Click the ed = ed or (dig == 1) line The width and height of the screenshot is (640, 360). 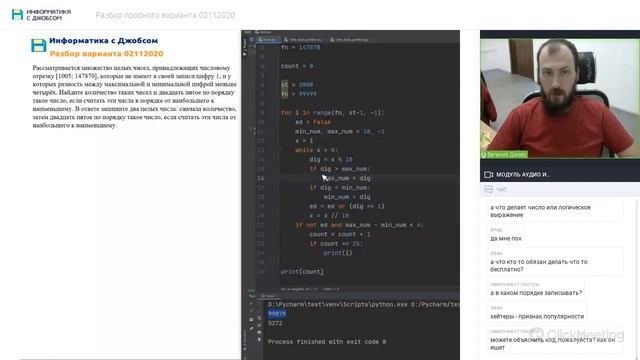pos(347,207)
